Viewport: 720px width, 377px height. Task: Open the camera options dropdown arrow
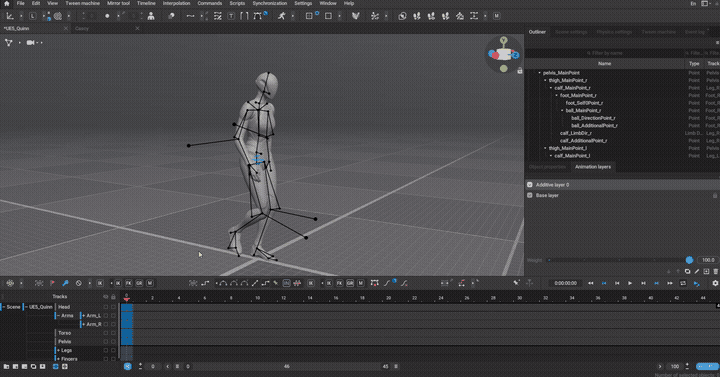point(42,43)
